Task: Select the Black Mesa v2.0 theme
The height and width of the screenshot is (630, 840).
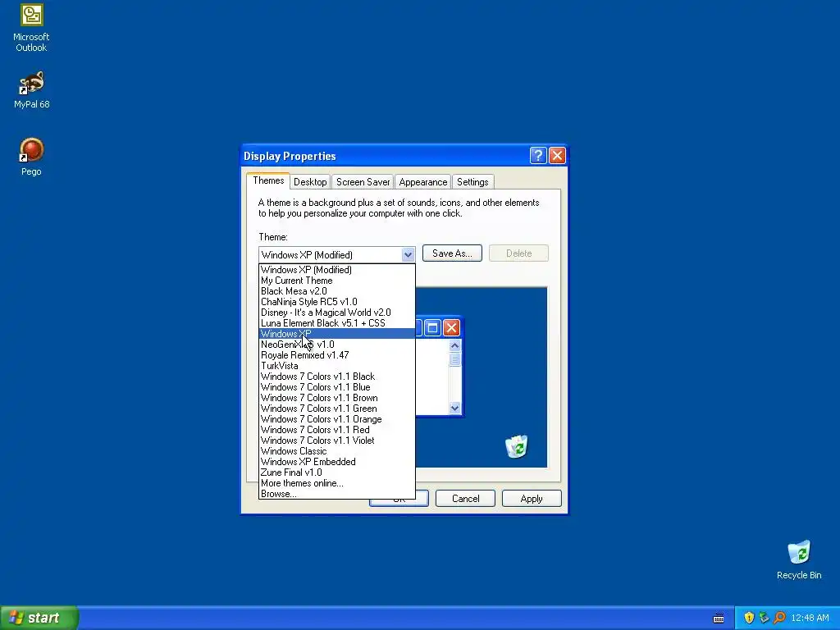Action: pyautogui.click(x=337, y=291)
